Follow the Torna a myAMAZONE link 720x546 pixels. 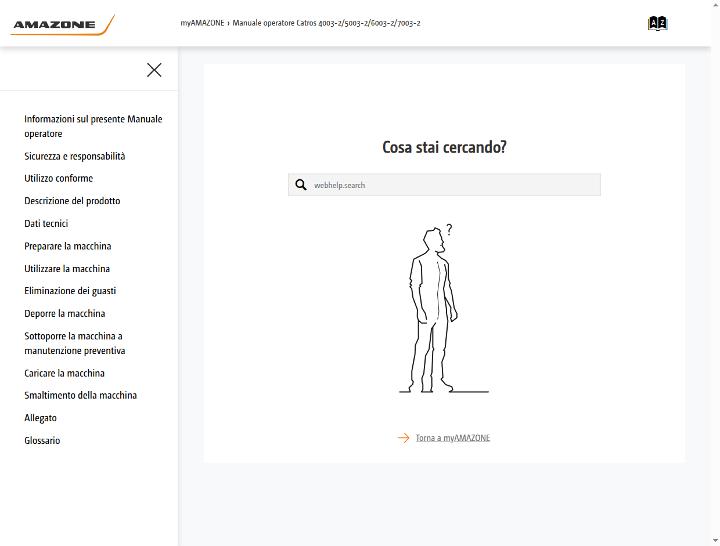coord(453,438)
